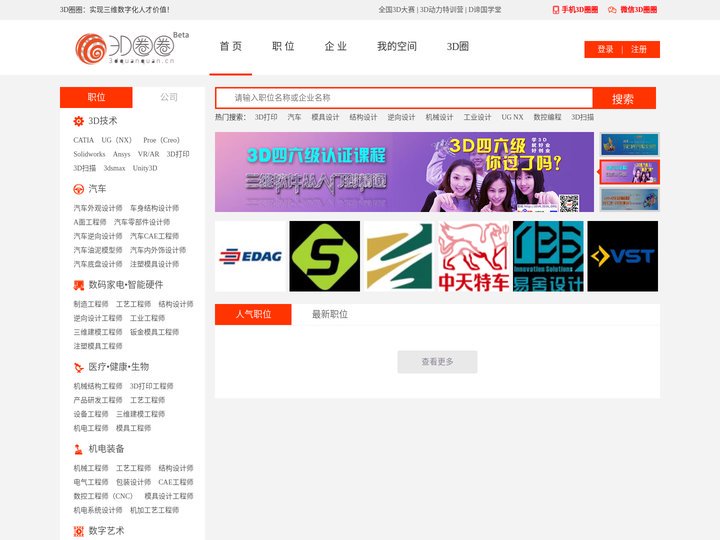
Task: Open the D帅国学堂 top link
Action: pyautogui.click(x=485, y=10)
